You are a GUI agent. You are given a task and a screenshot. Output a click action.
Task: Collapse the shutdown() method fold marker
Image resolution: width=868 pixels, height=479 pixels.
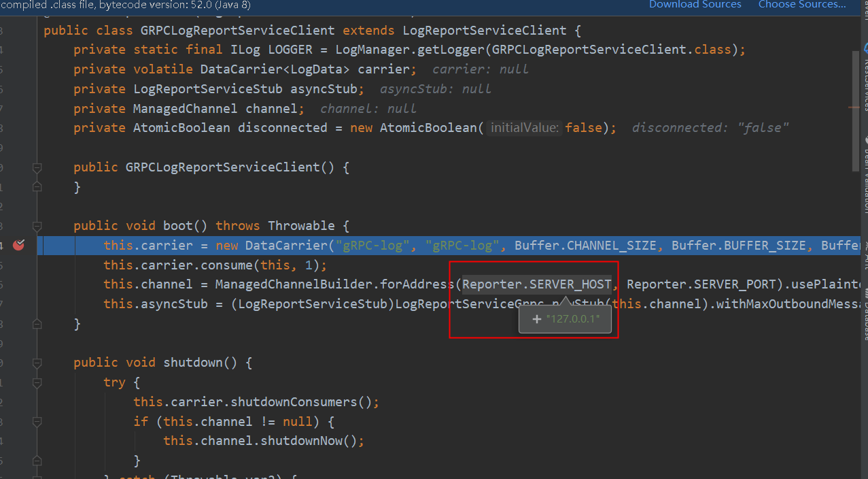point(37,363)
